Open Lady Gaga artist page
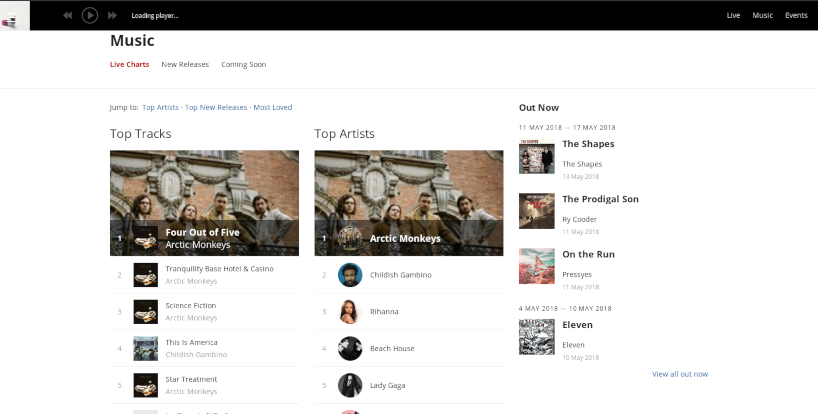This screenshot has height=414, width=818. (x=387, y=385)
